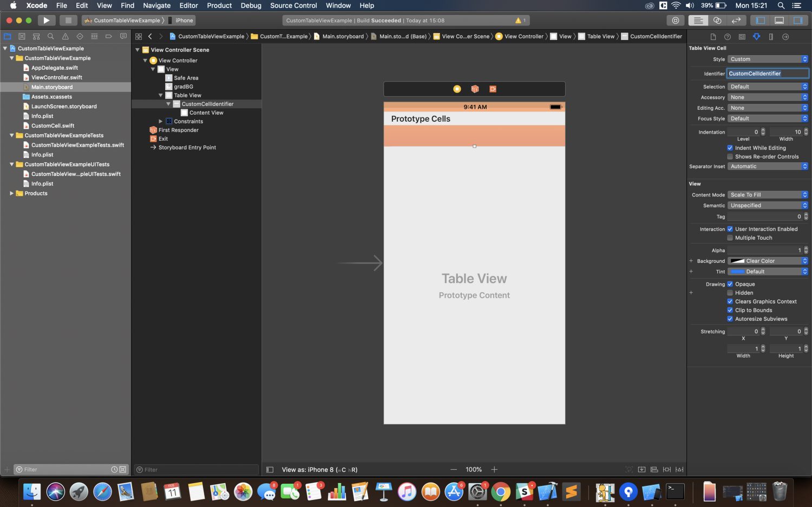Open the Source Control navigator tab
The width and height of the screenshot is (812, 507).
[x=22, y=36]
